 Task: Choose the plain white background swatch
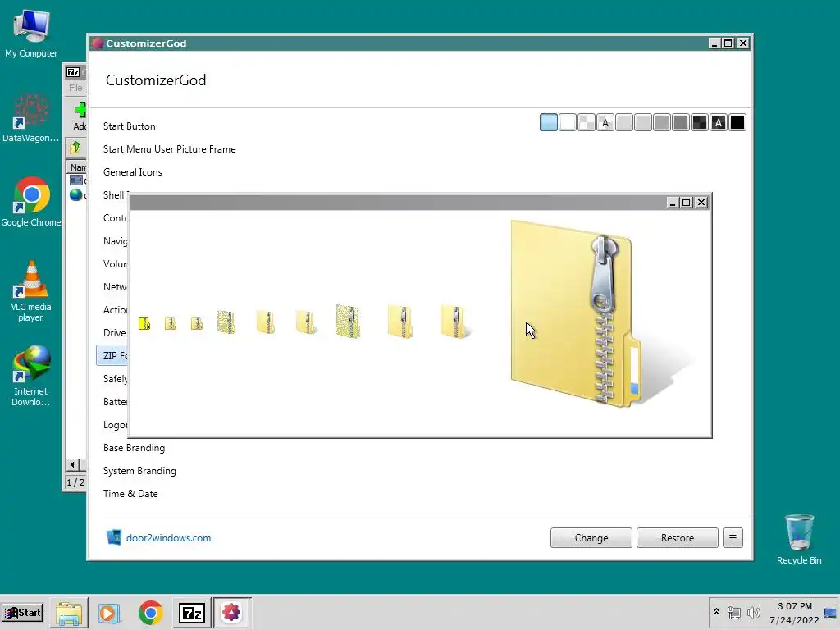click(568, 123)
